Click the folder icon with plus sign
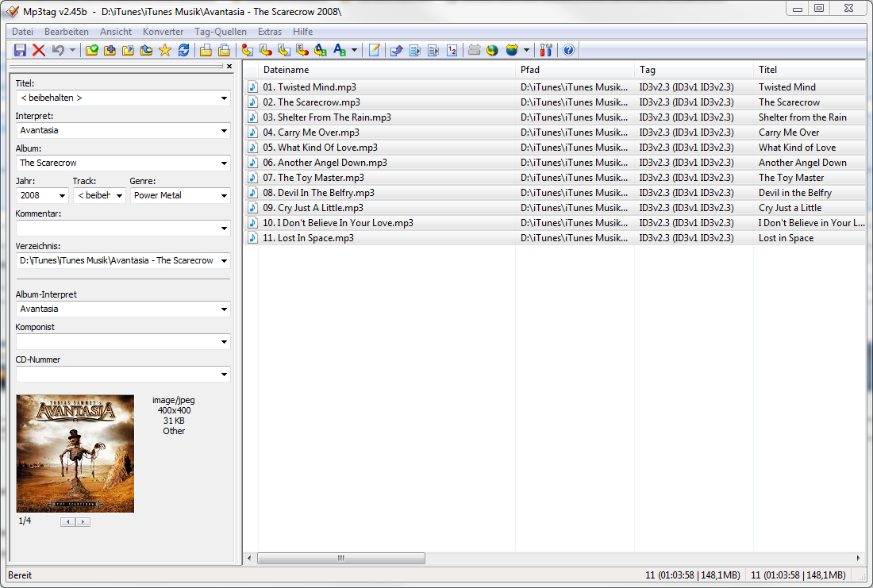 tap(110, 50)
